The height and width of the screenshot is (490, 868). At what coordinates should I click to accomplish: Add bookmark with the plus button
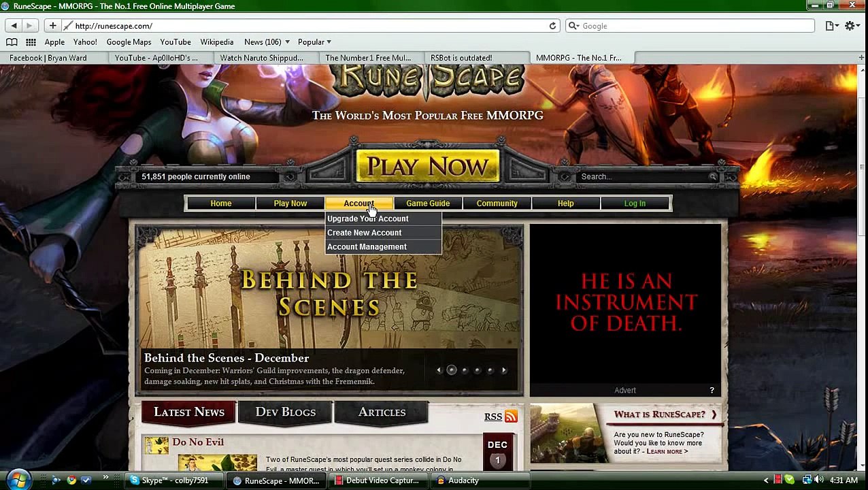tap(52, 26)
